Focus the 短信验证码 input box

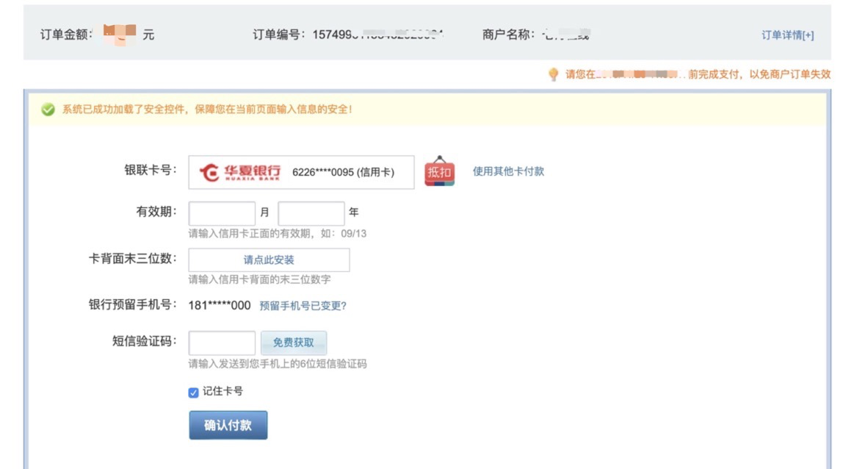tap(222, 343)
